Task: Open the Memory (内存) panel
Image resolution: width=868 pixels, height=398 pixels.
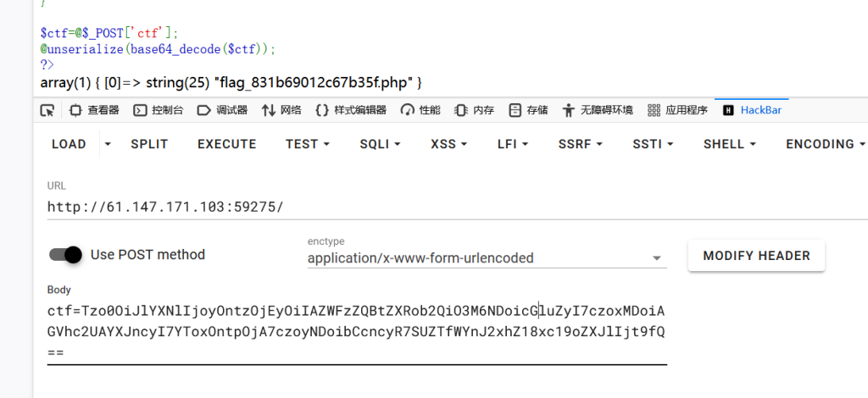Action: click(475, 110)
